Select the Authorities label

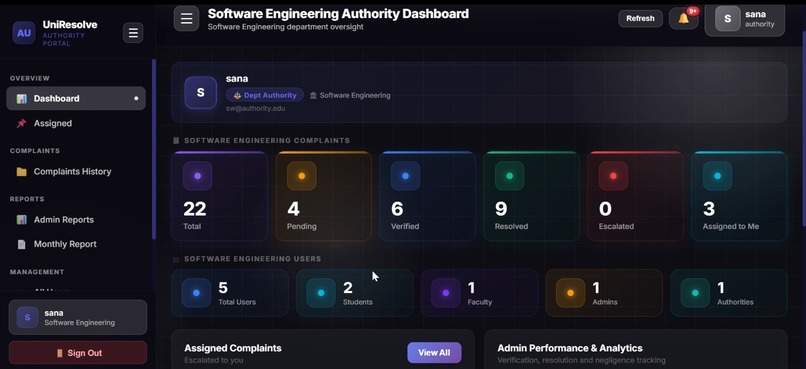coord(736,302)
